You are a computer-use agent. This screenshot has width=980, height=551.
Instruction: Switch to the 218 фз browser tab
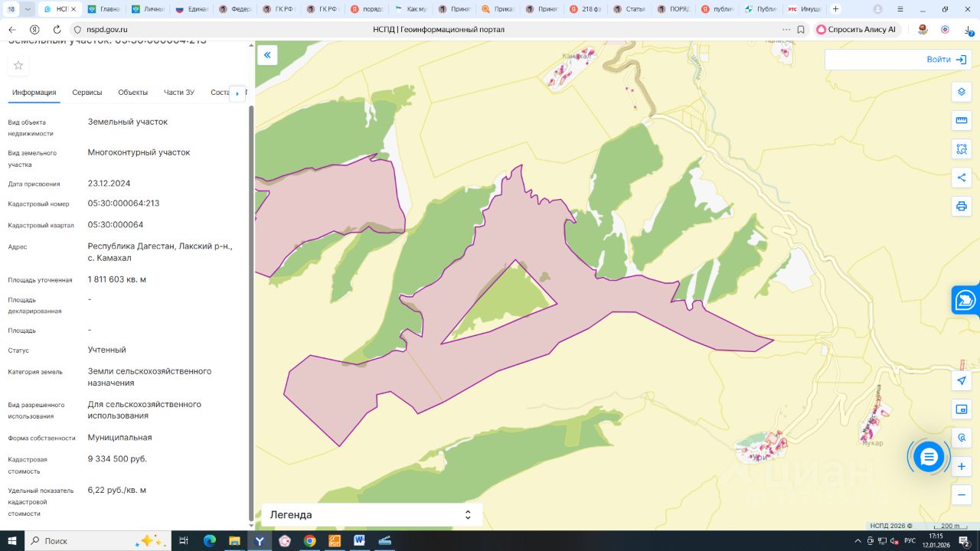586,9
